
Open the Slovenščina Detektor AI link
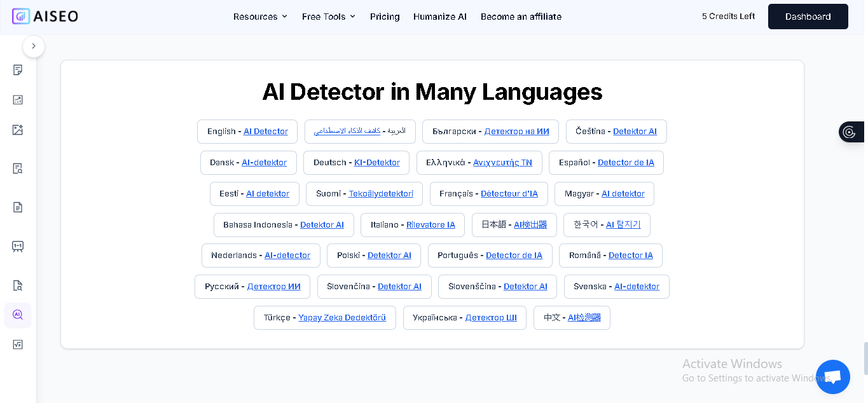click(525, 287)
